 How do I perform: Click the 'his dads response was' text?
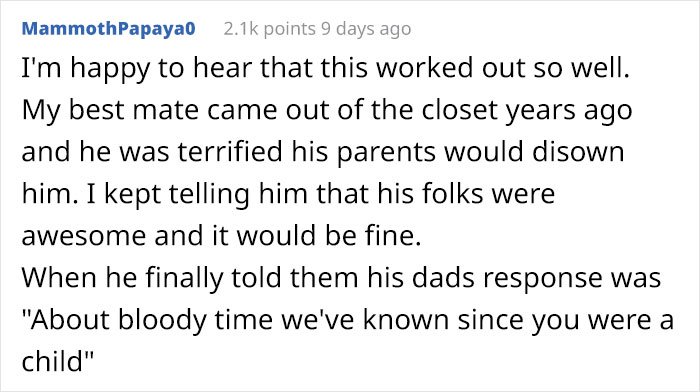coord(514,280)
